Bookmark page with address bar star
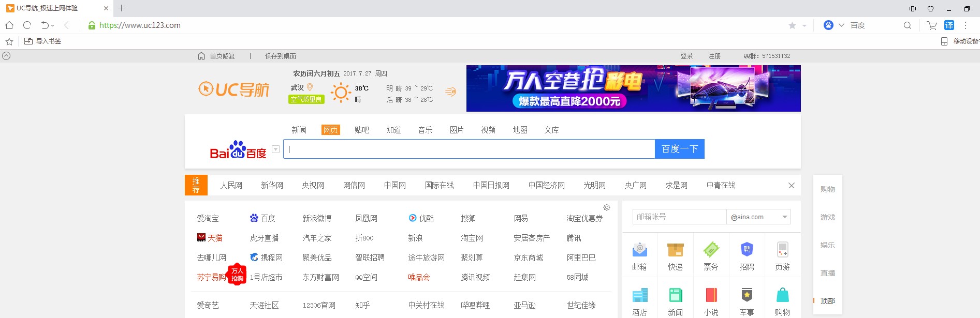 click(792, 25)
